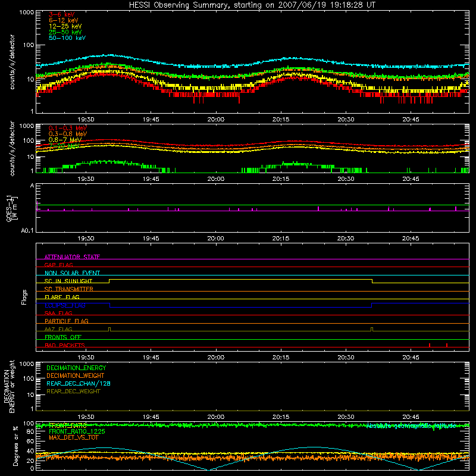Click the 20:15 tick label under the GOES panel
Viewport: 476px width, 476px height.
[x=281, y=239]
